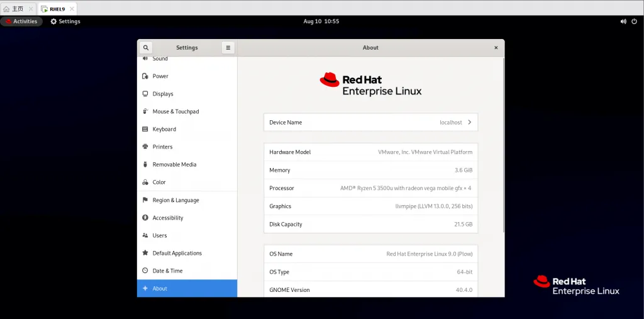Select Users in settings sidebar

pyautogui.click(x=187, y=235)
